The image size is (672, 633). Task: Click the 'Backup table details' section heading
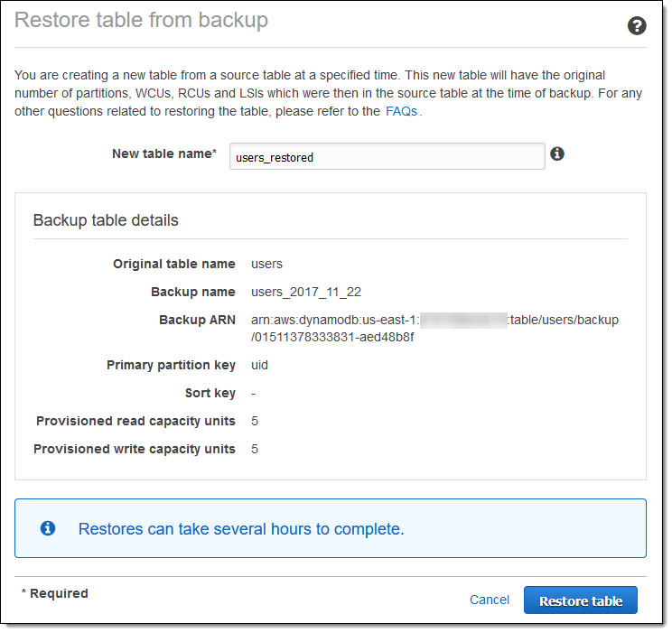tap(106, 220)
